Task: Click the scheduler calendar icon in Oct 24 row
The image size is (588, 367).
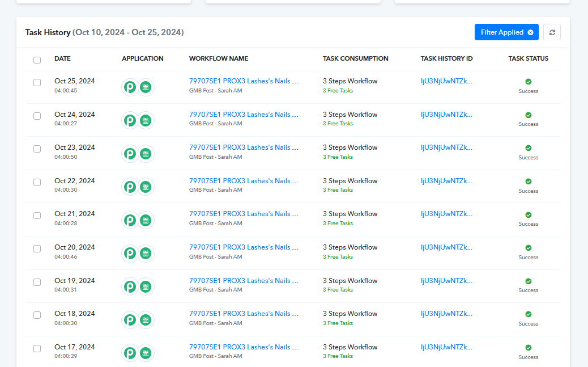Action: point(146,121)
